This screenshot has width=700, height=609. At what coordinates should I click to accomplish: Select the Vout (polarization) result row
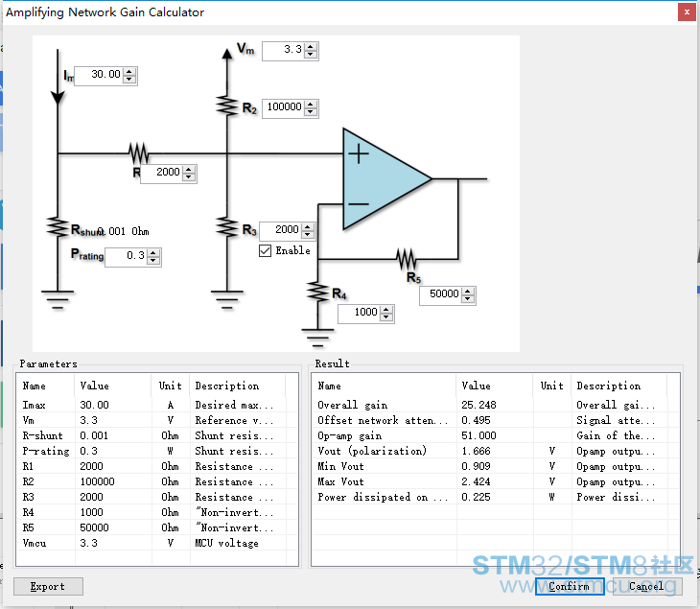(x=496, y=451)
